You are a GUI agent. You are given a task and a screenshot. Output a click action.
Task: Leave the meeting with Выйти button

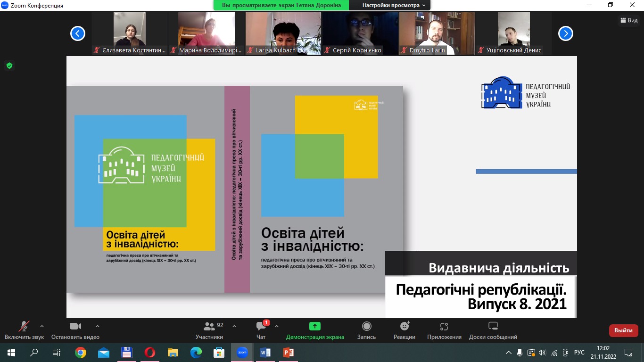click(x=623, y=330)
